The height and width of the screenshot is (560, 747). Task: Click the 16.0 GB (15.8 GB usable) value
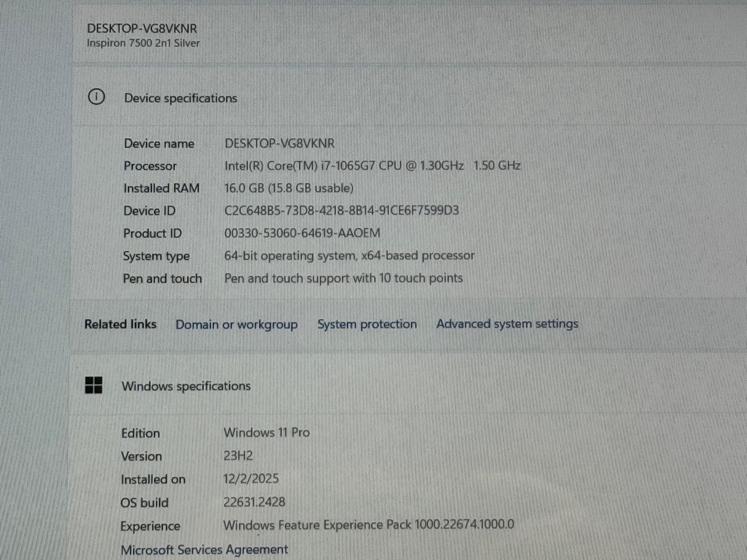coord(289,188)
